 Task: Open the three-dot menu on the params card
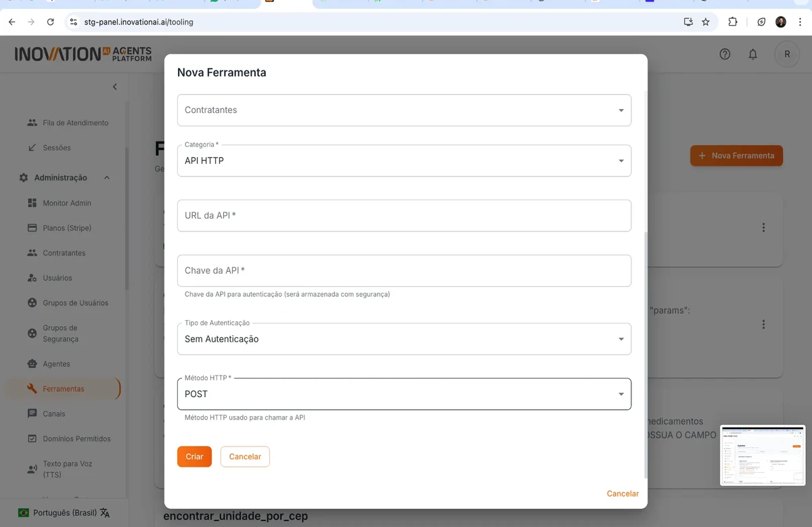(x=764, y=324)
